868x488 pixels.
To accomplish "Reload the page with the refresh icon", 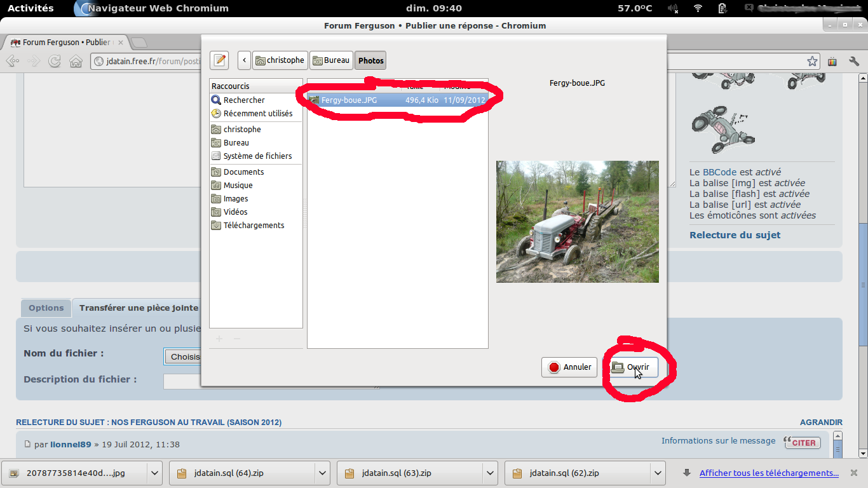I will [55, 61].
